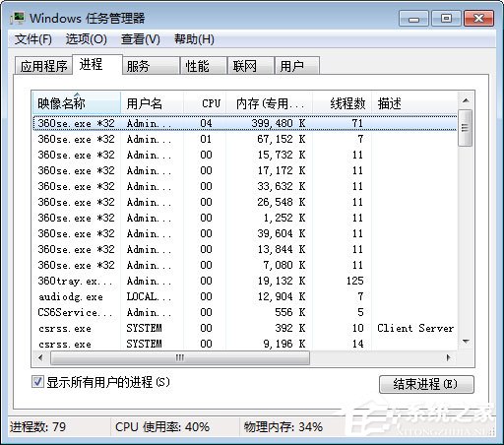Select 360se.exe row using 17,172 K
The width and height of the screenshot is (504, 445).
244,170
